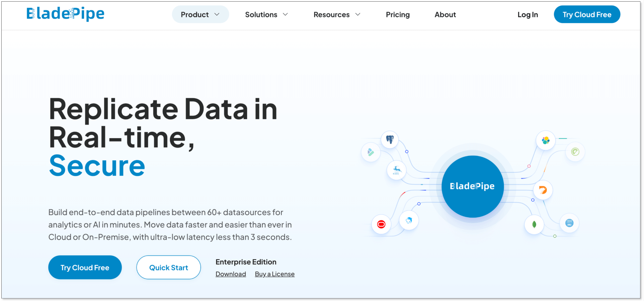Expand the Product dropdown menu

(x=200, y=15)
